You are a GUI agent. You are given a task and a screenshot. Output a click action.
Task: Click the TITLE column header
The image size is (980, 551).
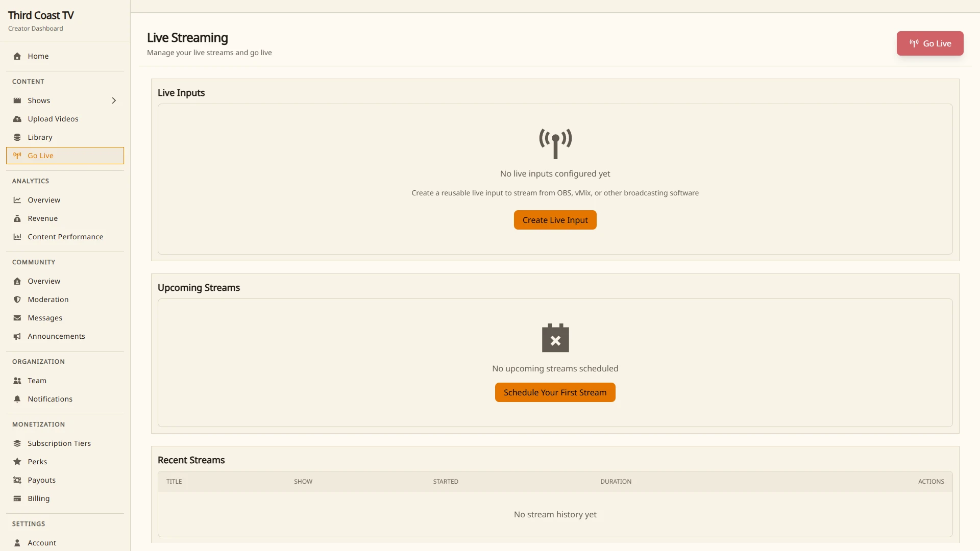pyautogui.click(x=174, y=482)
